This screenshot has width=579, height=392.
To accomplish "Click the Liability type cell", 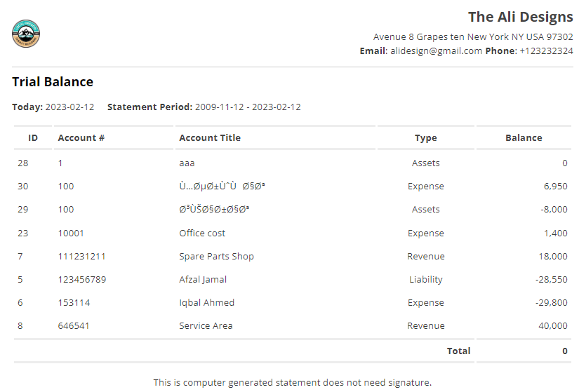I will pos(425,279).
